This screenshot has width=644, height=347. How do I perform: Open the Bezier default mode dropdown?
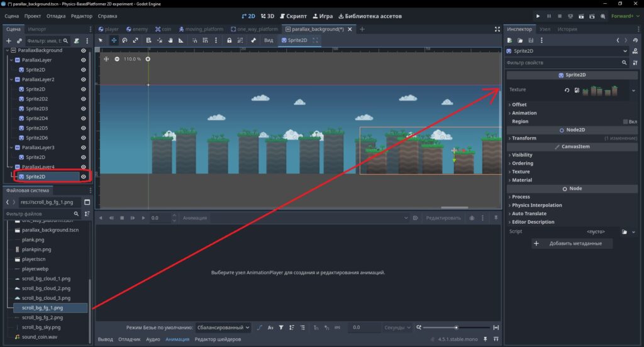pos(223,328)
